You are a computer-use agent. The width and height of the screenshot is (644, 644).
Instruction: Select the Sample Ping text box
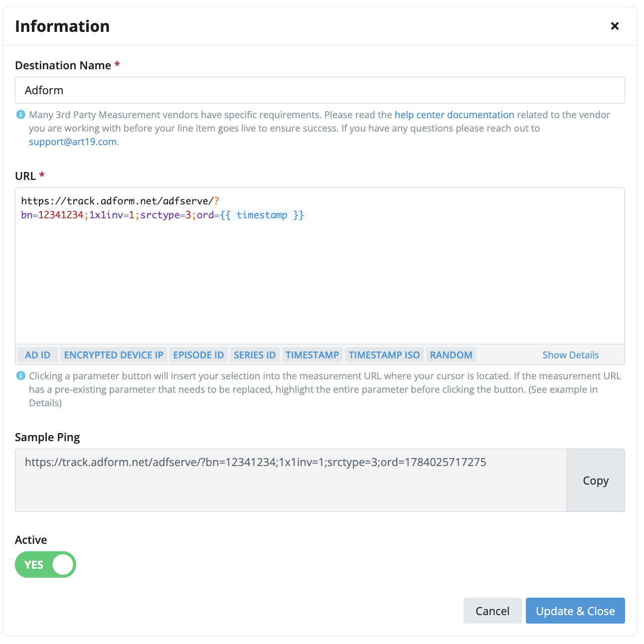point(291,481)
